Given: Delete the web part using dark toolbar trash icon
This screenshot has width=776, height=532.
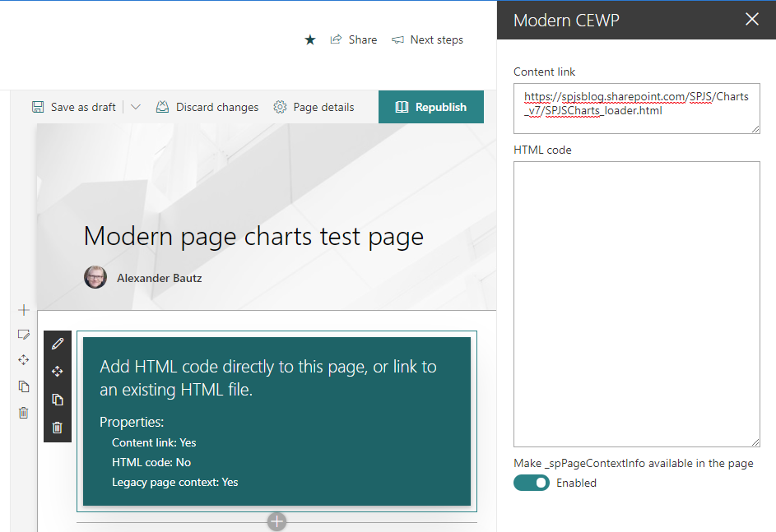Looking at the screenshot, I should (57, 428).
